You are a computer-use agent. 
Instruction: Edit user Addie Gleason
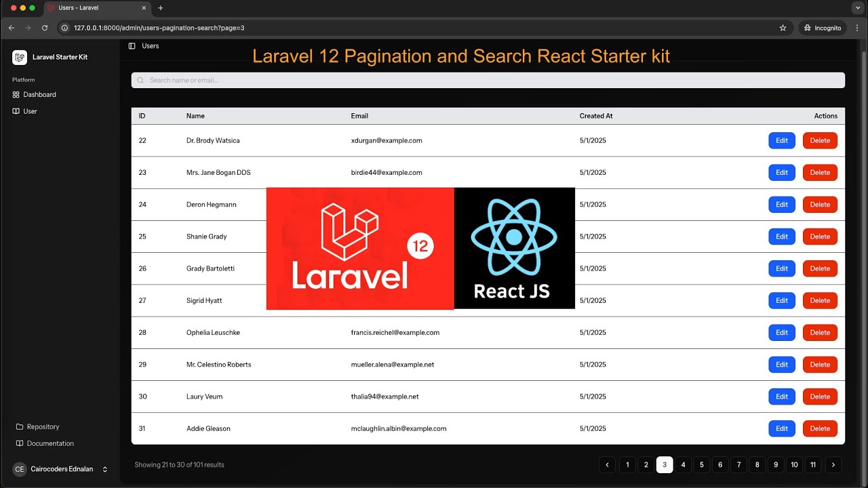click(782, 428)
